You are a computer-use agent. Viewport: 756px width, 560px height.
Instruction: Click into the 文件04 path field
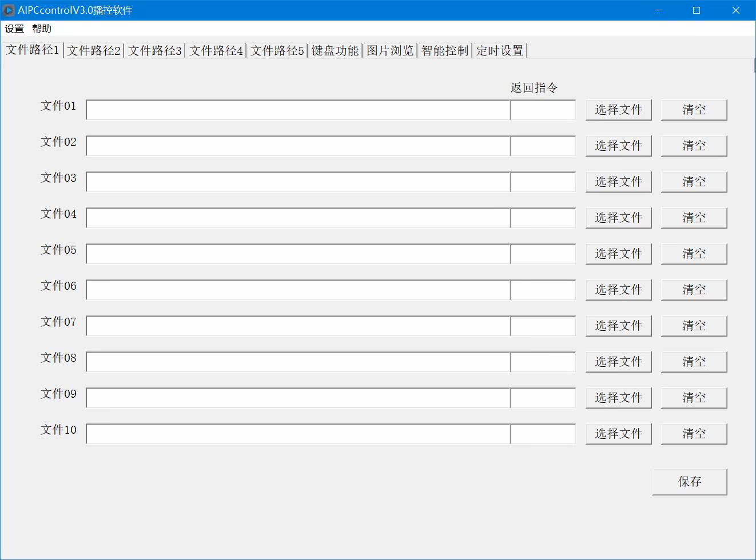point(298,218)
